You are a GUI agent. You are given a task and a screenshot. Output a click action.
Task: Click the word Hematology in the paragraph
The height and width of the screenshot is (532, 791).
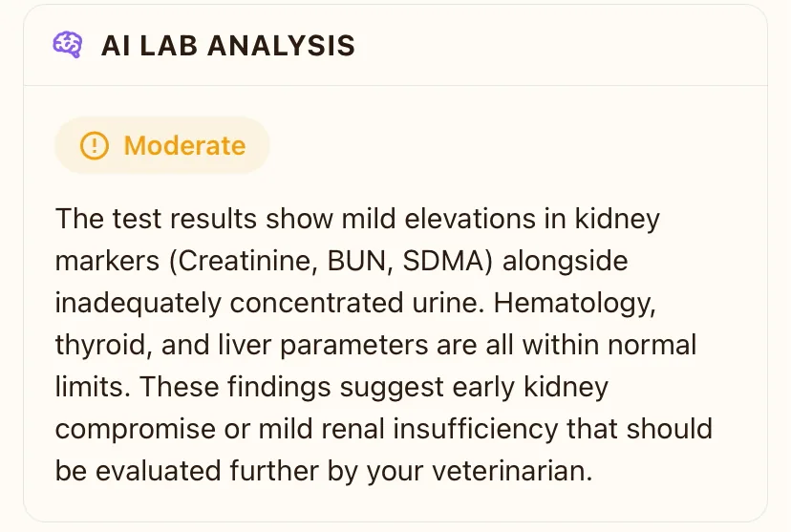click(574, 304)
